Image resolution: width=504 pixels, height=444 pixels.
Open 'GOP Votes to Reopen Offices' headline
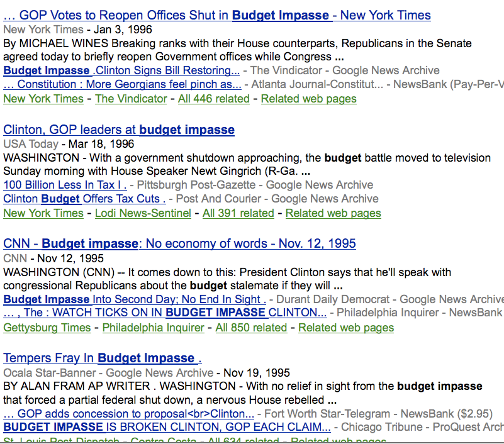coord(217,16)
